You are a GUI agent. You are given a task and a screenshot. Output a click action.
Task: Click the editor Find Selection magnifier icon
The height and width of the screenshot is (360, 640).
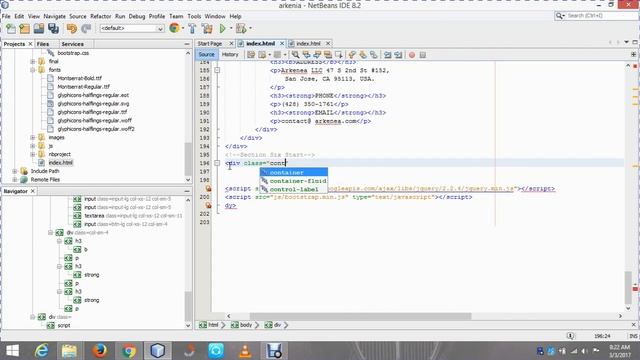coord(295,55)
